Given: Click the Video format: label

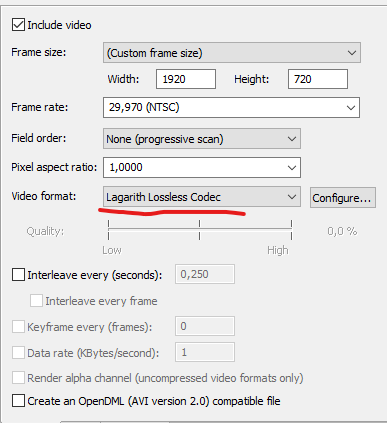Looking at the screenshot, I should pyautogui.click(x=44, y=196).
